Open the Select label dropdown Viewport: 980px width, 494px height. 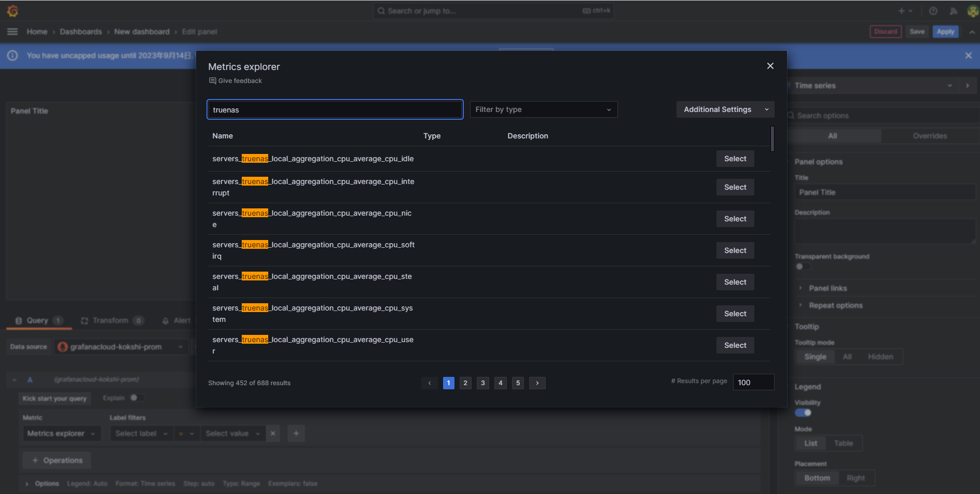click(142, 433)
